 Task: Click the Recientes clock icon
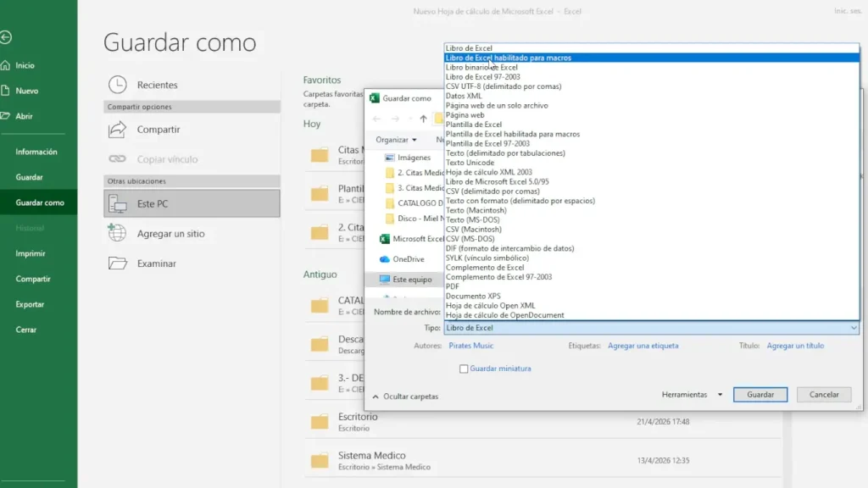(x=117, y=85)
